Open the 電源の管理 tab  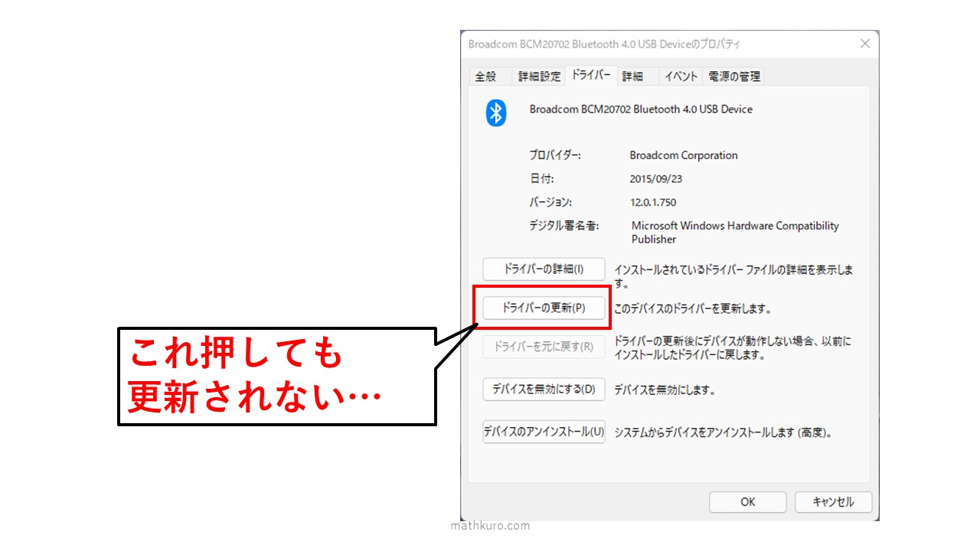734,77
